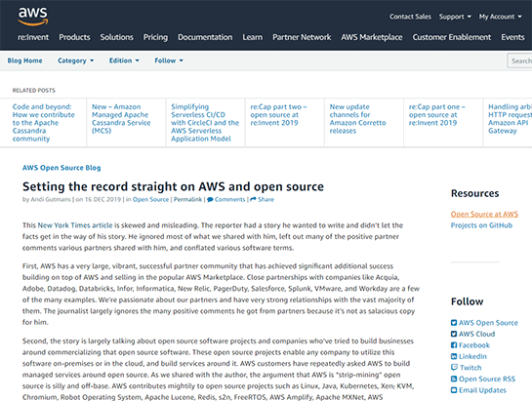The width and height of the screenshot is (532, 401).
Task: Open the Facebook follow link
Action: coord(474,345)
